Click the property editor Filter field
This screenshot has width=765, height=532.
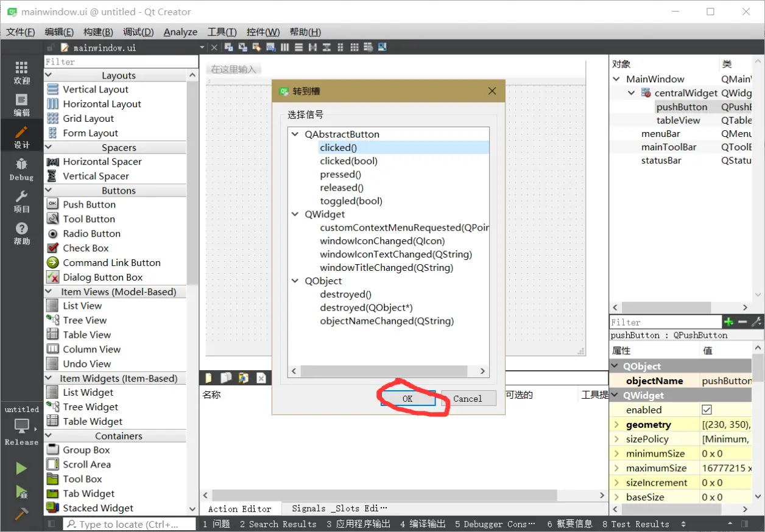666,322
